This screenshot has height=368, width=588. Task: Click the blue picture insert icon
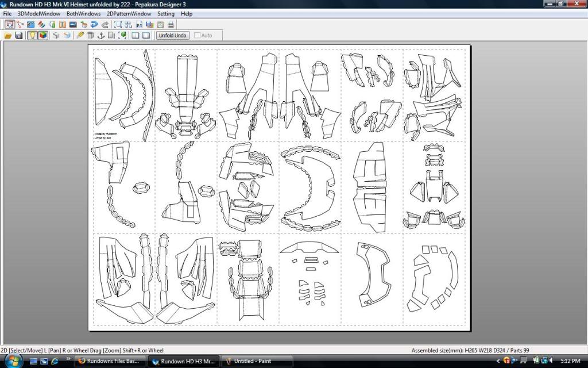pos(73,24)
